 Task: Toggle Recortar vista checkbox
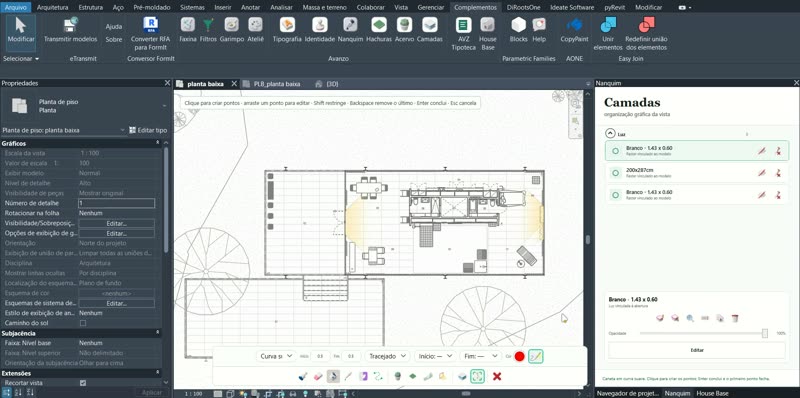pyautogui.click(x=83, y=383)
